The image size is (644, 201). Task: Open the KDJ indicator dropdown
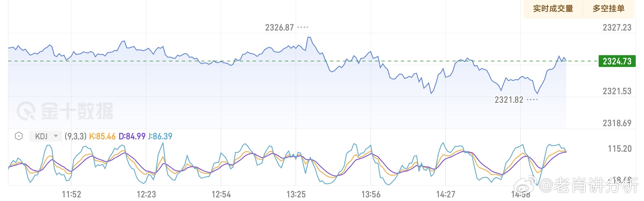tap(45, 136)
